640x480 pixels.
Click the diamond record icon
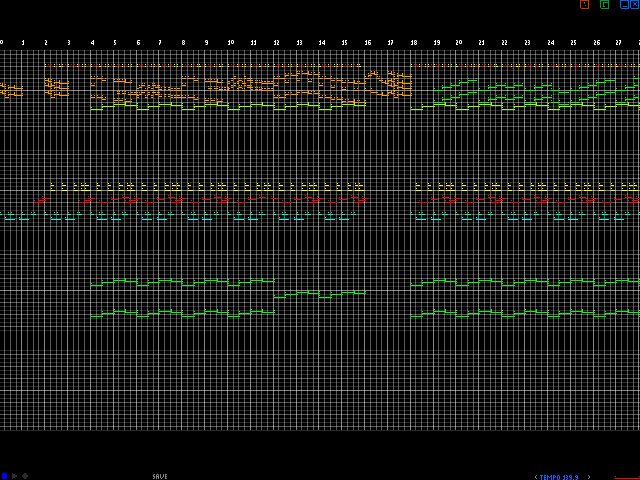point(25,476)
